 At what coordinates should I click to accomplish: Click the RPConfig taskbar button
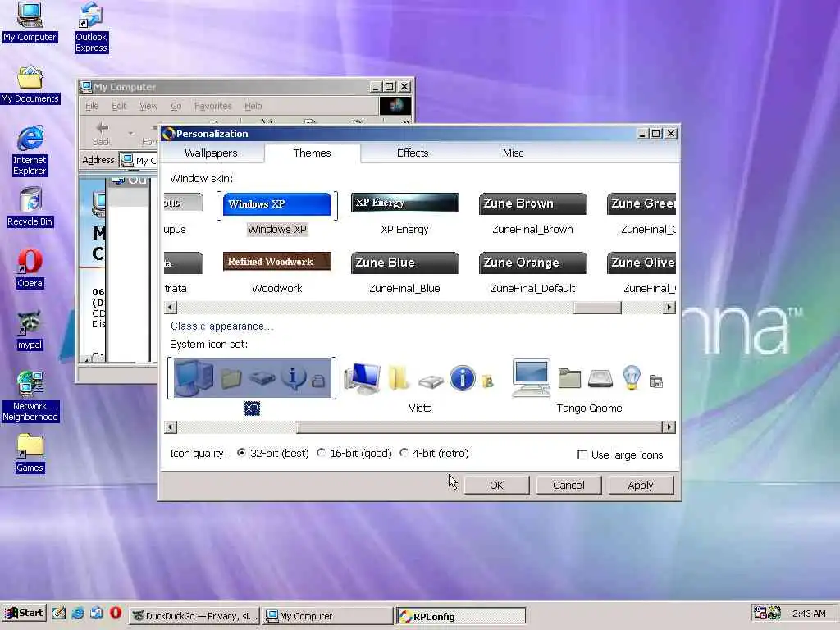coord(461,616)
